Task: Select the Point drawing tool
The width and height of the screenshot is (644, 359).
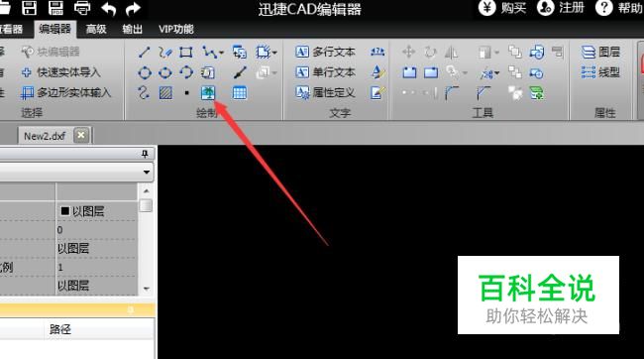Action: pos(186,93)
